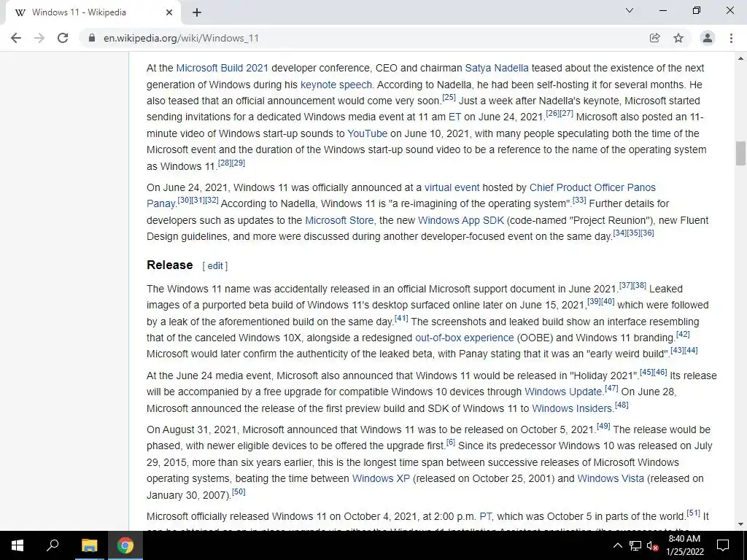Follow the Windows Vista link
747x560 pixels.
point(611,478)
